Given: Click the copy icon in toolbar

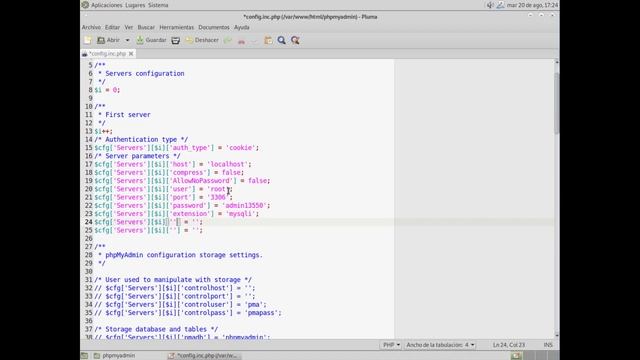Looking at the screenshot, I should [x=254, y=40].
